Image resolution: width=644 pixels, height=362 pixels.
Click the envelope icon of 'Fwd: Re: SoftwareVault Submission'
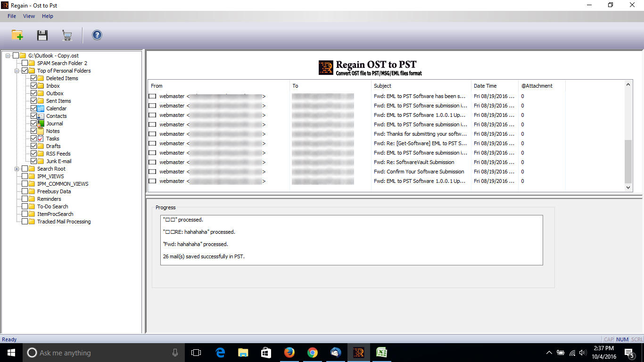pyautogui.click(x=152, y=162)
